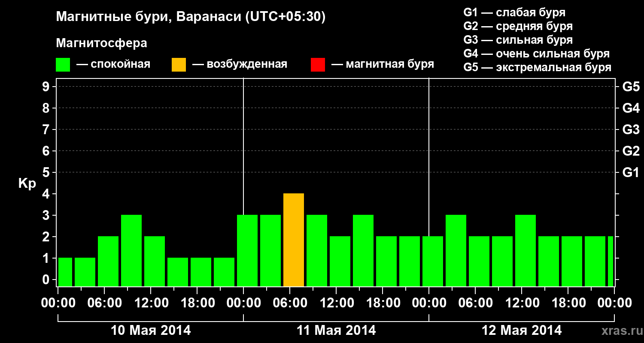Select the Kp 3 bar near 09:00 on 10 May
Viewport: 644px width, 343px height.
click(x=131, y=250)
